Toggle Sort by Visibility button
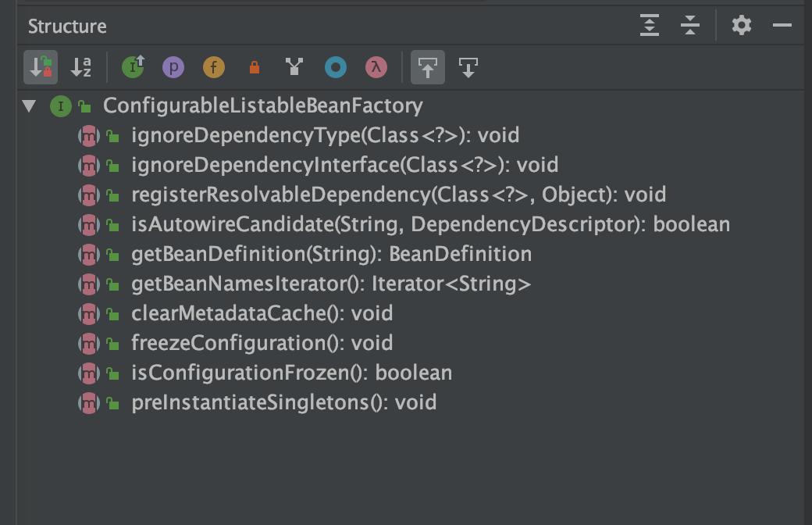This screenshot has height=525, width=812. pyautogui.click(x=40, y=68)
